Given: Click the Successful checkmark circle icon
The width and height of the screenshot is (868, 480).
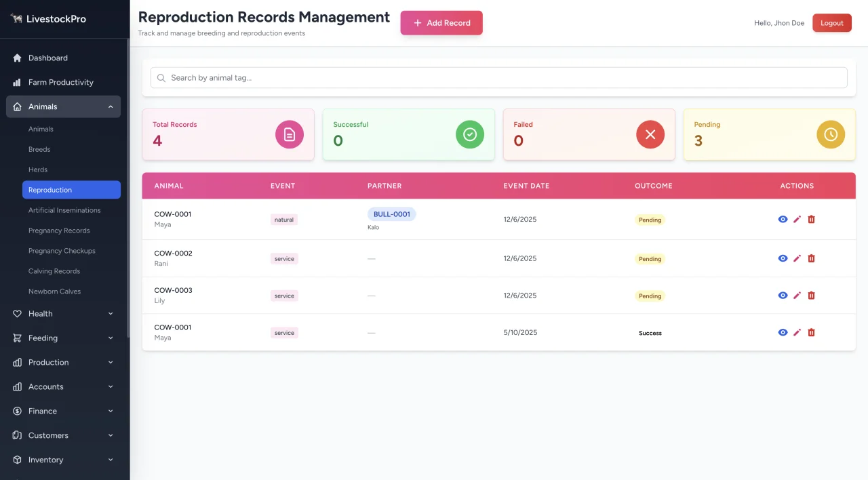Looking at the screenshot, I should click(470, 134).
